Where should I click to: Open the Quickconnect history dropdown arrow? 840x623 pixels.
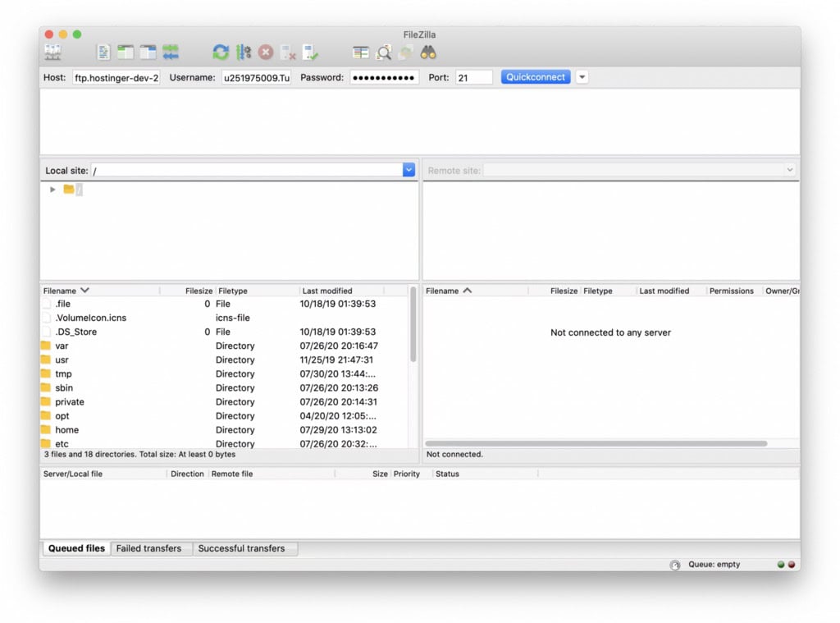[x=582, y=77]
